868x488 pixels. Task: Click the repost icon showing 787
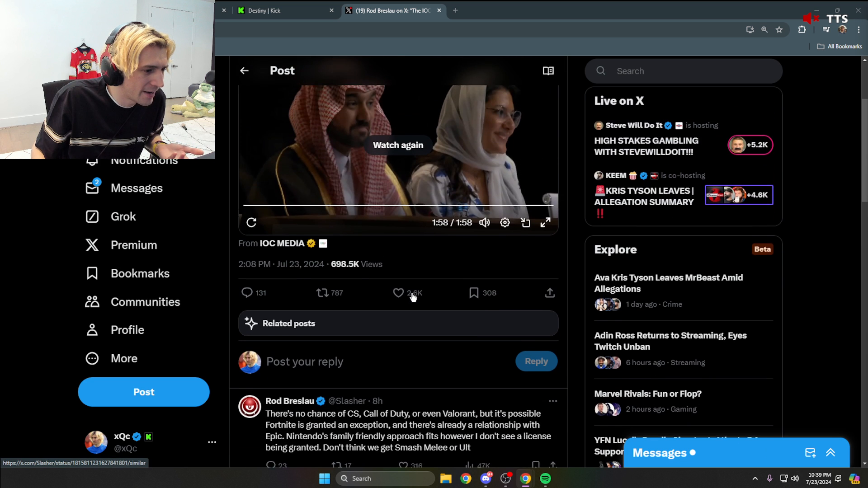tap(322, 293)
